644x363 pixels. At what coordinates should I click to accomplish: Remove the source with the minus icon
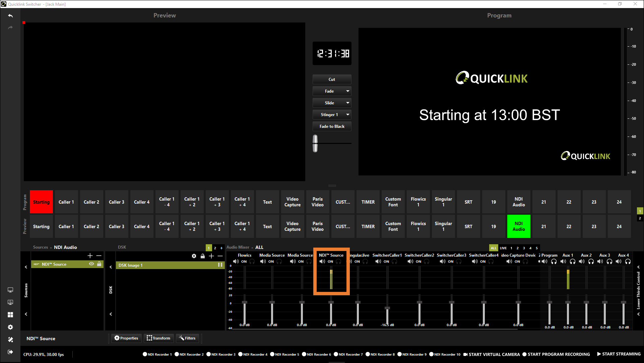(99, 256)
